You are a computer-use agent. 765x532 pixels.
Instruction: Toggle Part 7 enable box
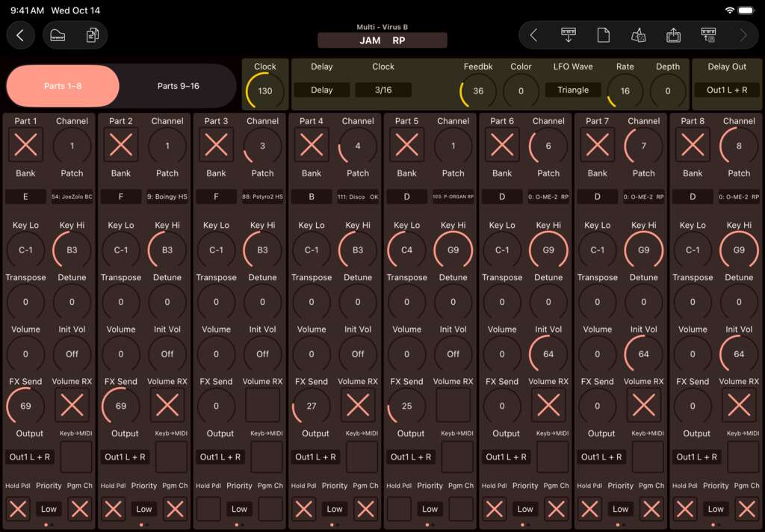click(598, 145)
